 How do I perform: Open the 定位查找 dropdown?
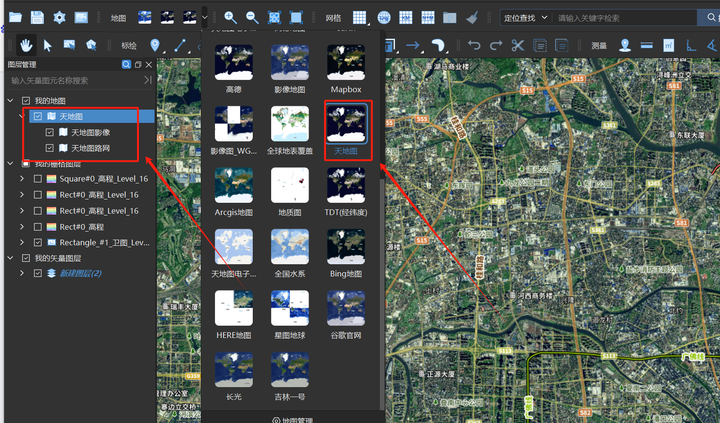pyautogui.click(x=526, y=18)
